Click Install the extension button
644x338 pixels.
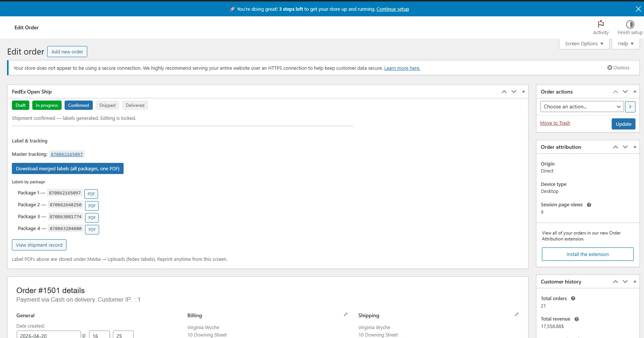click(x=588, y=255)
